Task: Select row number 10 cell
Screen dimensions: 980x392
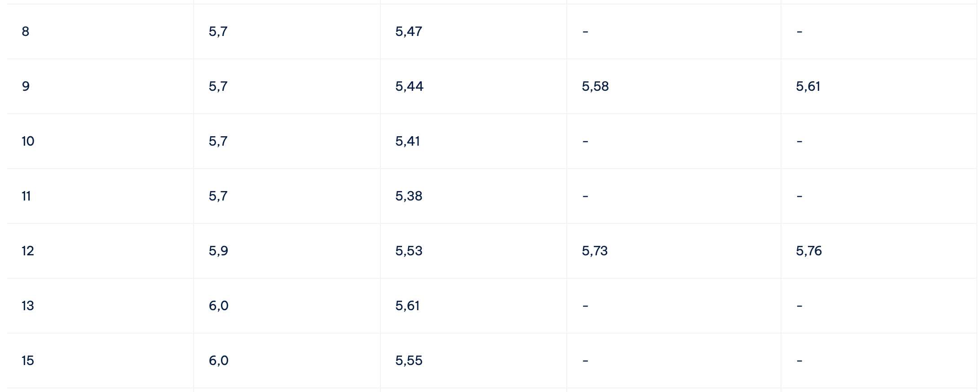Action: 100,141
